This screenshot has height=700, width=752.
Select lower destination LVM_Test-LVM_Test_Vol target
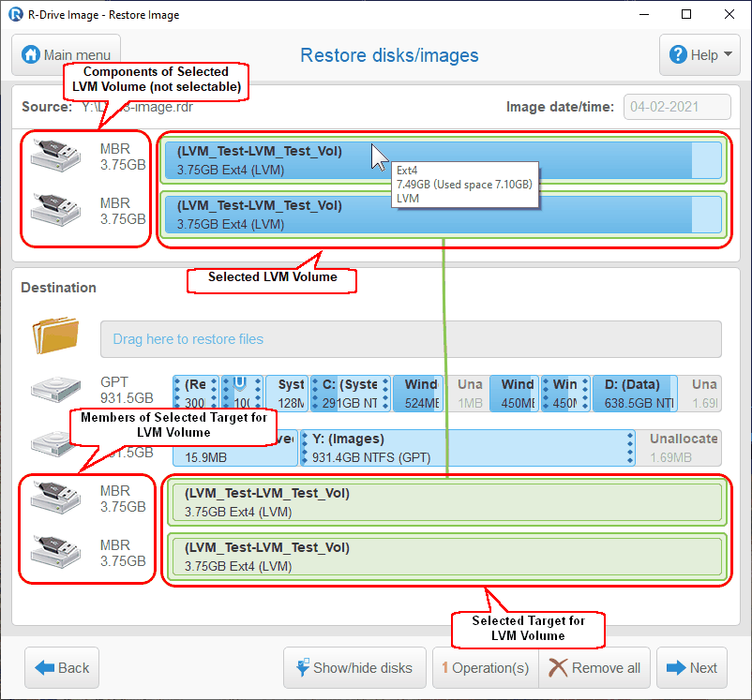(x=447, y=557)
